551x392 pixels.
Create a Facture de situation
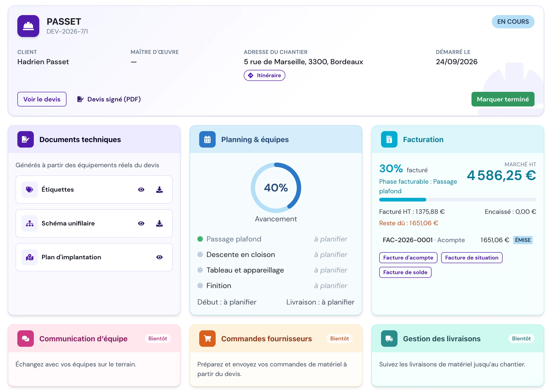pyautogui.click(x=471, y=258)
